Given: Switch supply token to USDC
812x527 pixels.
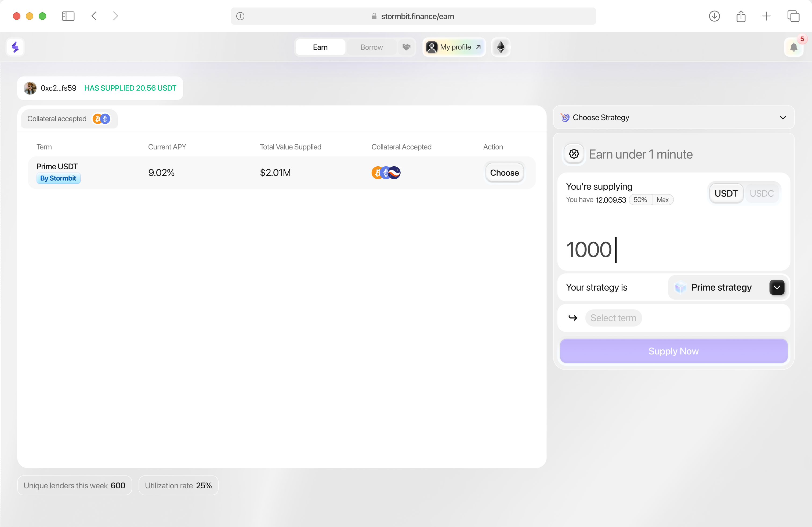Looking at the screenshot, I should (762, 193).
